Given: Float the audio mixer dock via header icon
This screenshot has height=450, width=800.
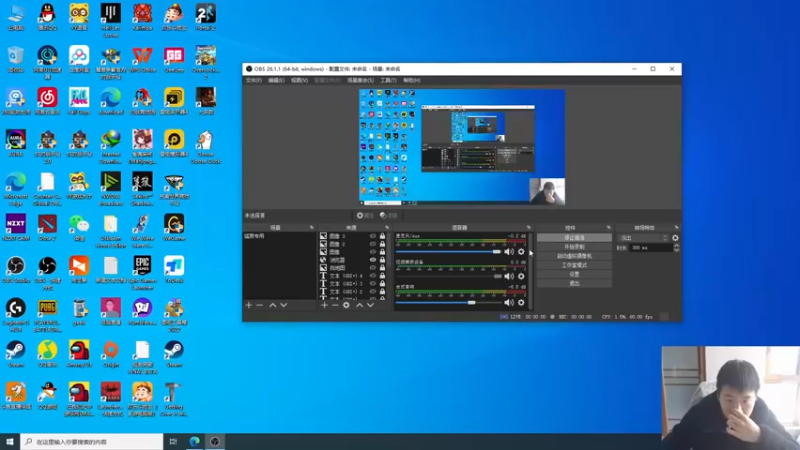Looking at the screenshot, I should pos(529,228).
